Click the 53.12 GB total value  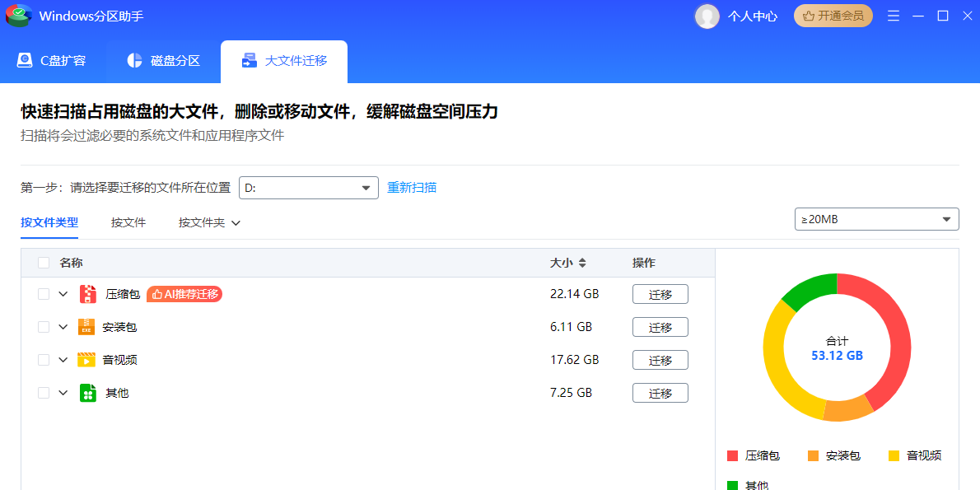837,357
